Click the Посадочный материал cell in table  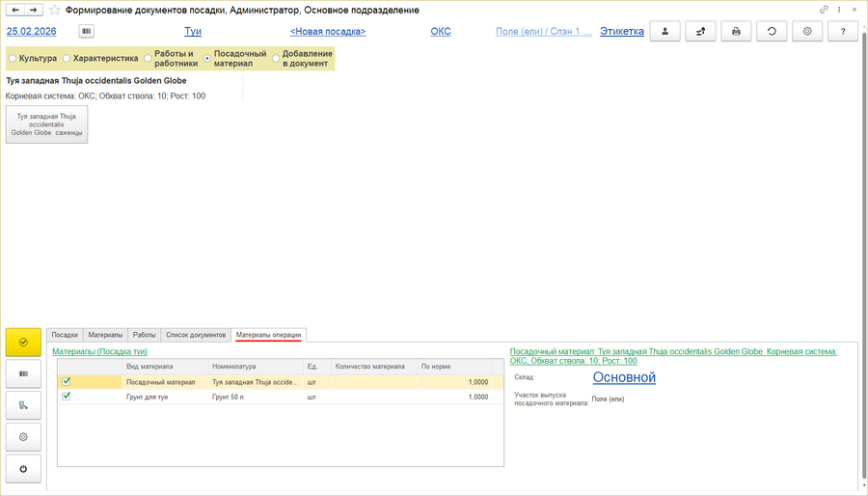[165, 382]
